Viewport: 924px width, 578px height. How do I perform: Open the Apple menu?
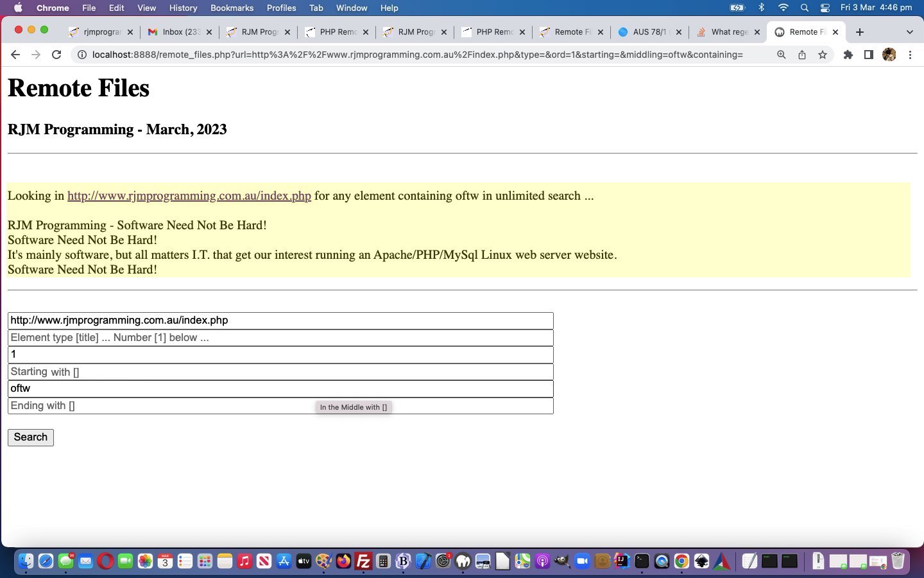(18, 8)
